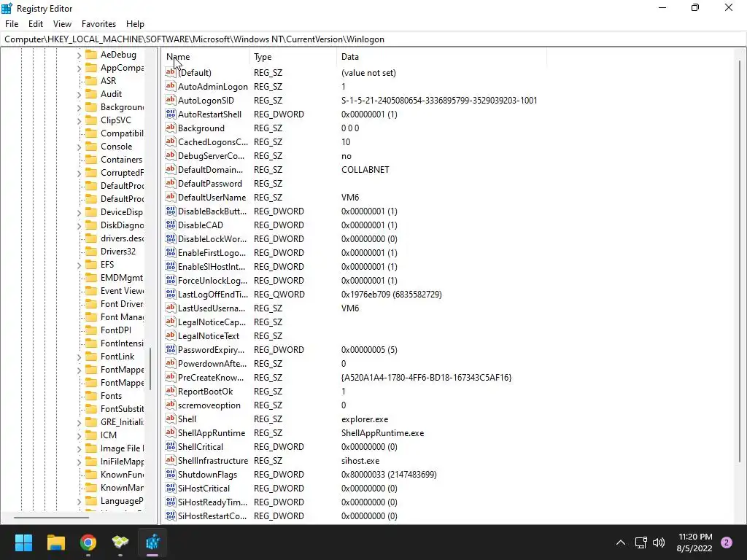The width and height of the screenshot is (747, 560).
Task: Click the folder icon of AeDebug key
Action: 91,55
